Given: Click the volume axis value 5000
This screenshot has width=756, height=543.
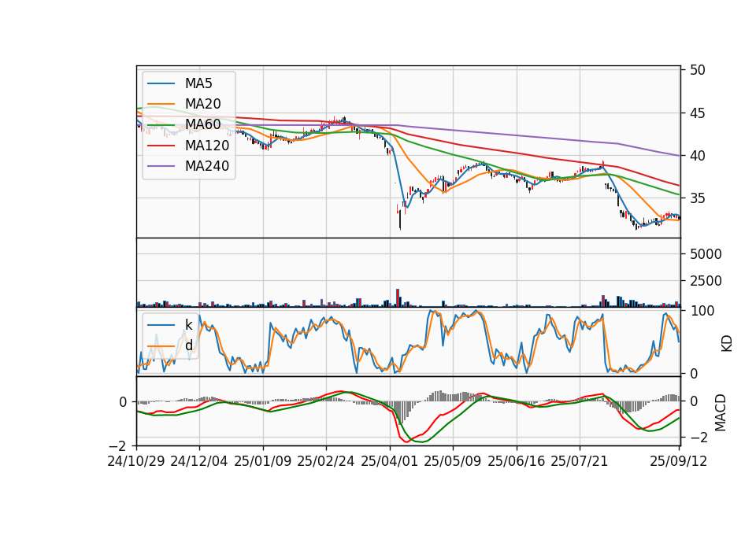Looking at the screenshot, I should (x=706, y=254).
